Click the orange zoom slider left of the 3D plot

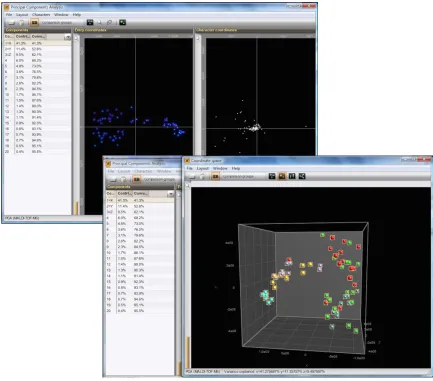(188, 352)
